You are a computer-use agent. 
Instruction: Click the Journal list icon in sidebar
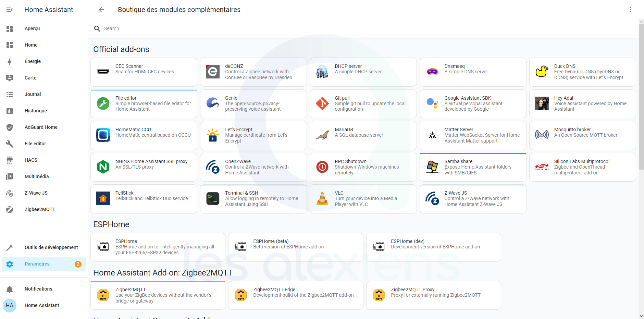(x=10, y=94)
